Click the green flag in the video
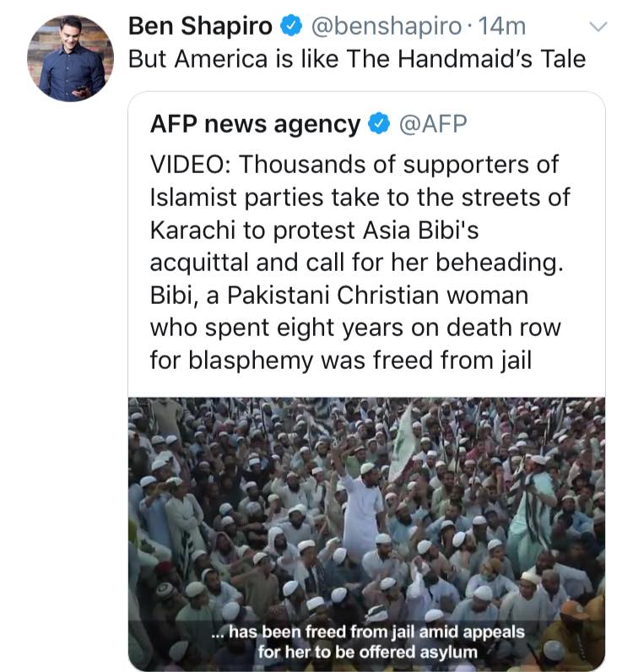Image resolution: width=633 pixels, height=672 pixels. 403,442
